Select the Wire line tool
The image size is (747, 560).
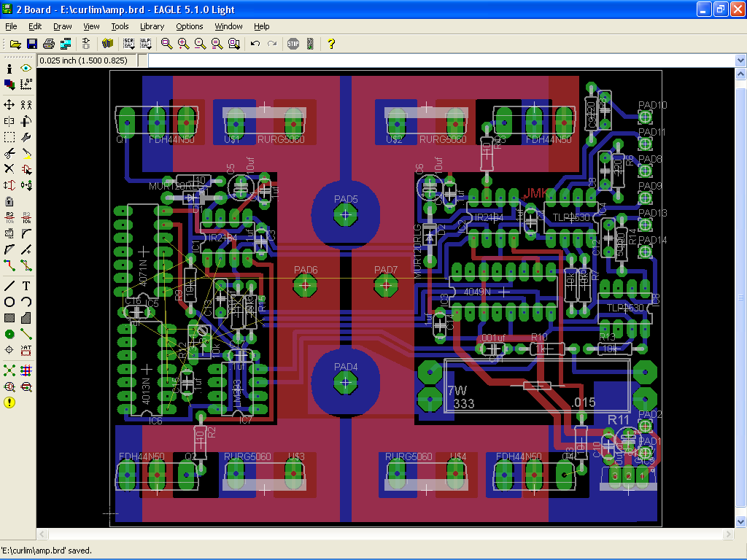(x=9, y=286)
